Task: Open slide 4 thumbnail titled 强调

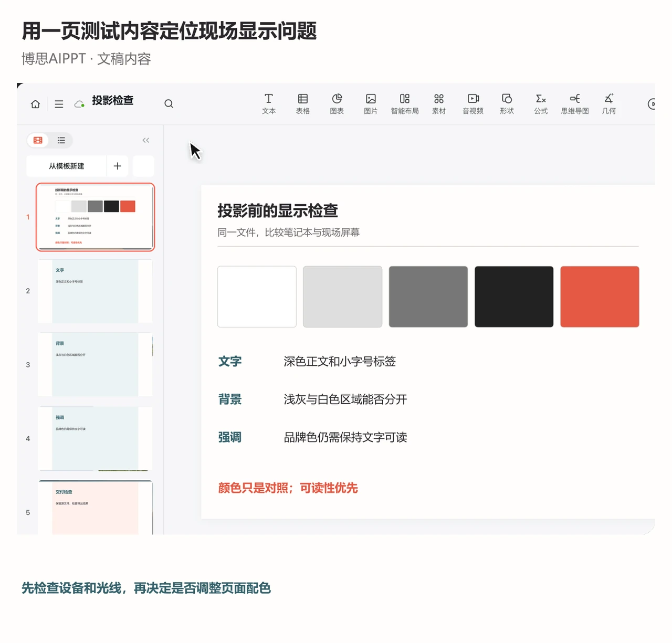Action: point(95,439)
